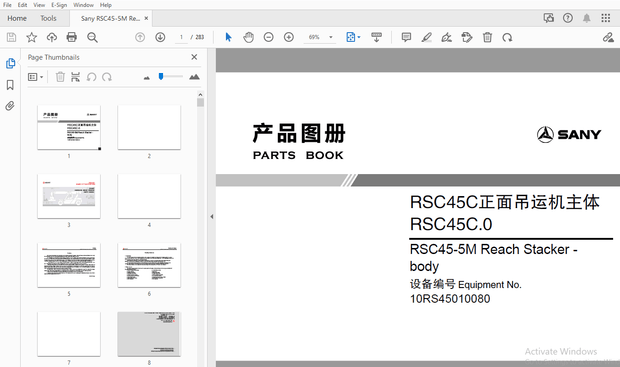Select page 2 thumbnail

[x=149, y=127]
